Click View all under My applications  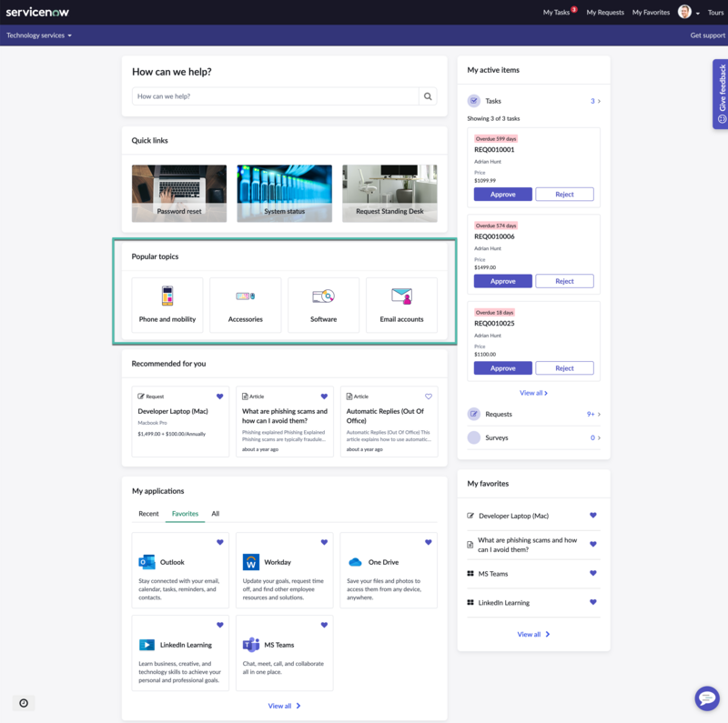284,706
